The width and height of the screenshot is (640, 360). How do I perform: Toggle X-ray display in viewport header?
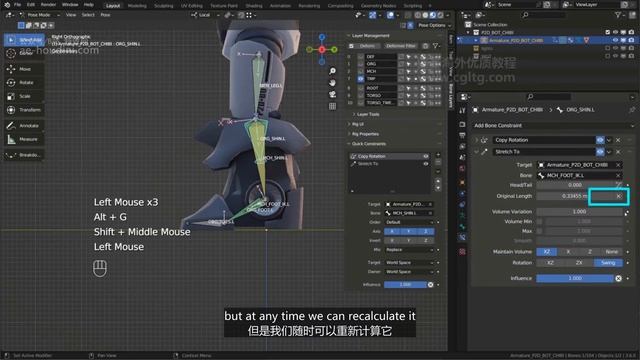(x=407, y=15)
